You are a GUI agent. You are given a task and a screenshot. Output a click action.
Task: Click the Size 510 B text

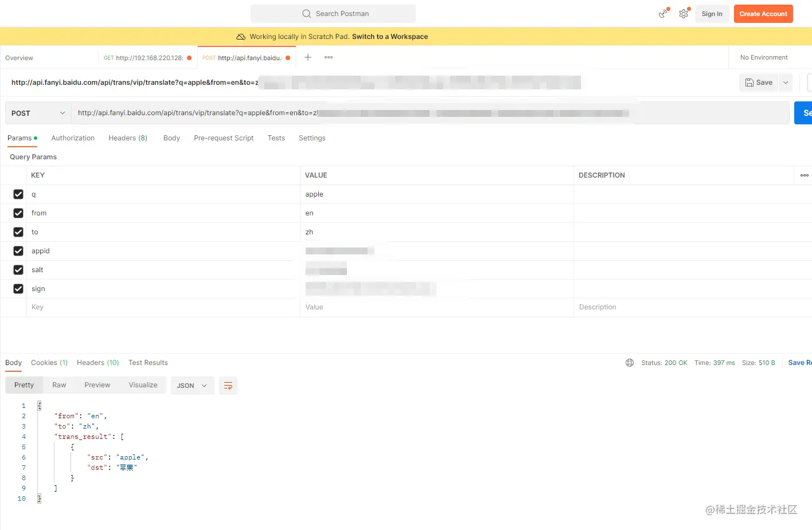point(758,363)
